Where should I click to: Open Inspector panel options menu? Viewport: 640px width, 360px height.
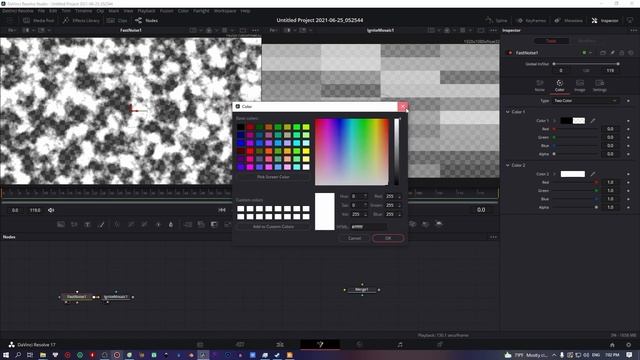pos(633,30)
